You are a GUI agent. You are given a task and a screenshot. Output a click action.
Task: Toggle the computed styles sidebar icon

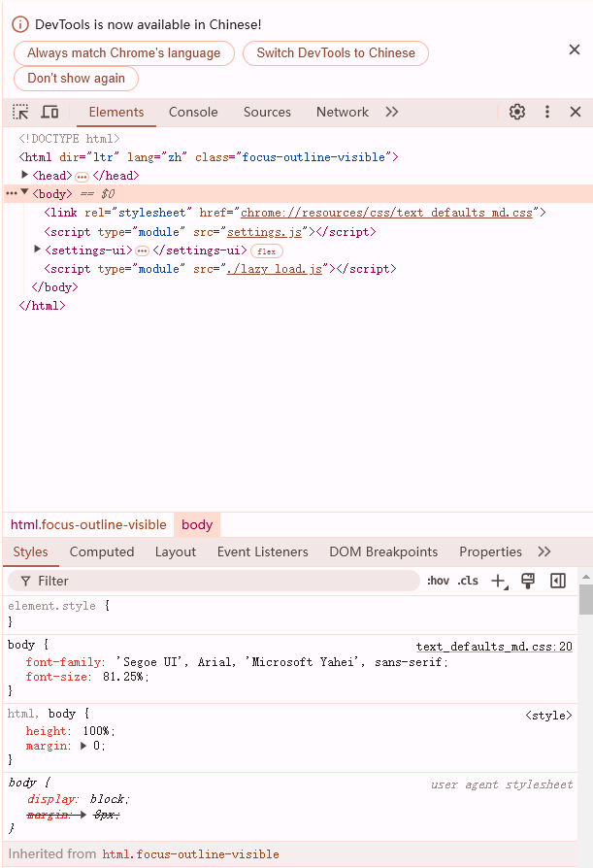558,581
